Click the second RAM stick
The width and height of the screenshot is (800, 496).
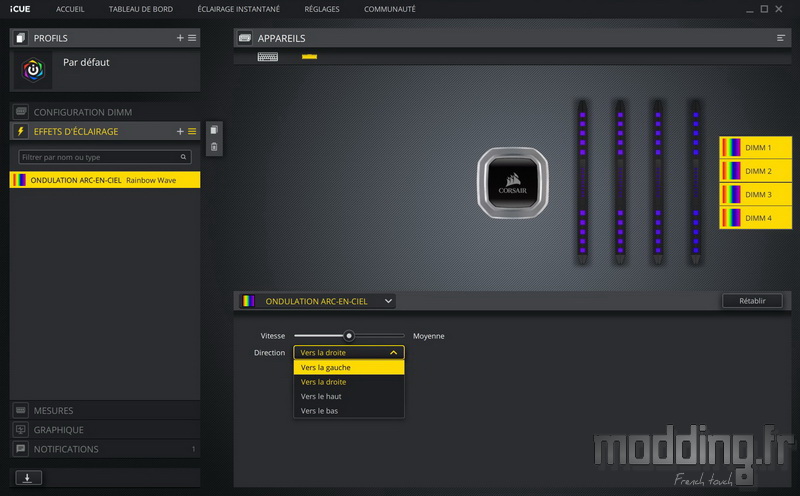click(x=620, y=182)
